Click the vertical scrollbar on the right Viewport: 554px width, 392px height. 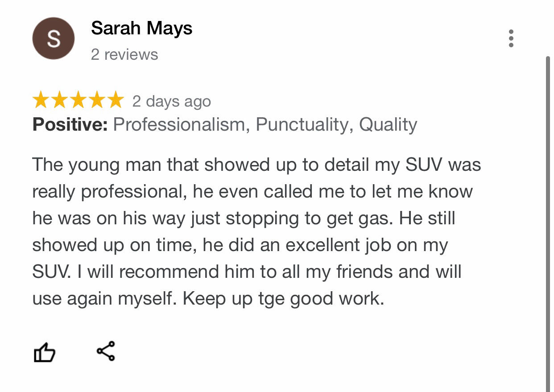(x=548, y=223)
